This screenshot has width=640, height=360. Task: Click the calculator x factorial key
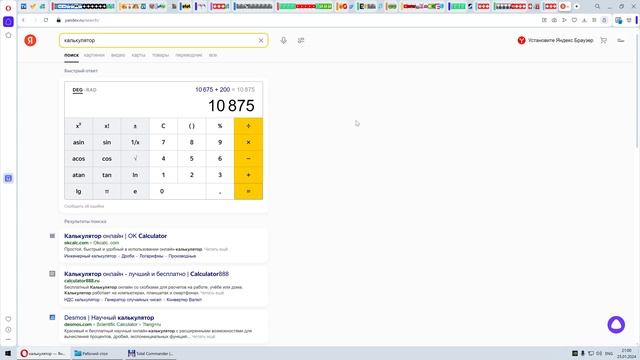[107, 126]
